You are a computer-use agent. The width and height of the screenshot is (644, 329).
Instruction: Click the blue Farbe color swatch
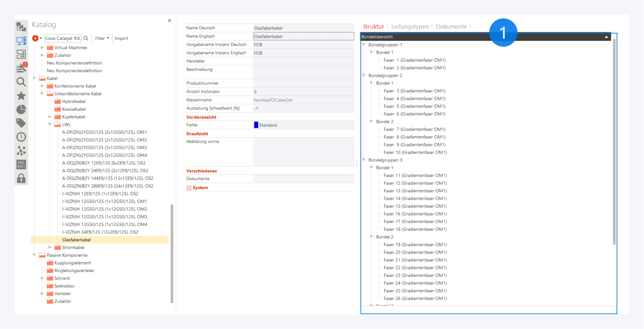tap(256, 125)
